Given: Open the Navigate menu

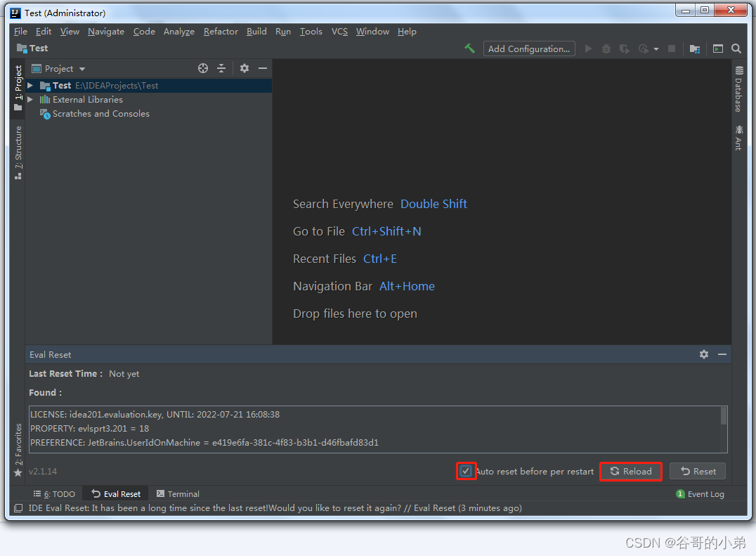Looking at the screenshot, I should (x=106, y=32).
